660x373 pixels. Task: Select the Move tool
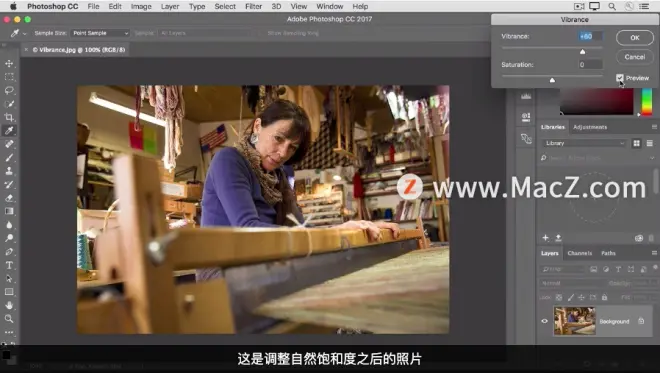(9, 64)
